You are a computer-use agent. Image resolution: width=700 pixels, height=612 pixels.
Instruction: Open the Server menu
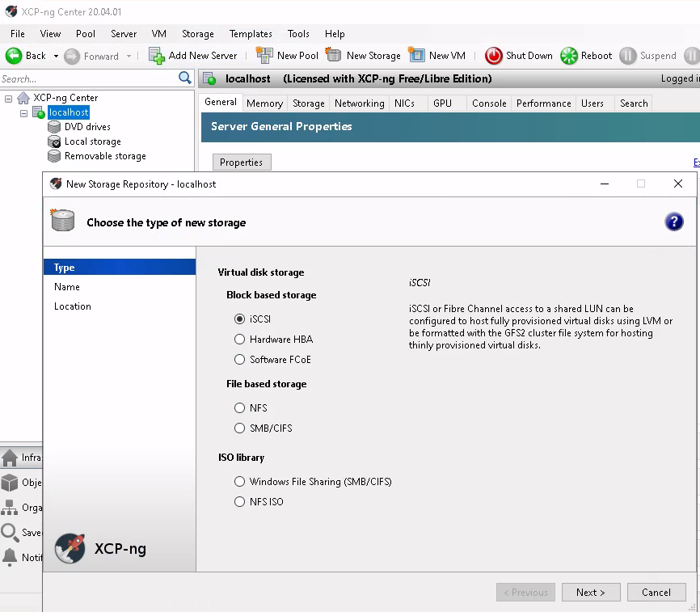click(x=124, y=34)
